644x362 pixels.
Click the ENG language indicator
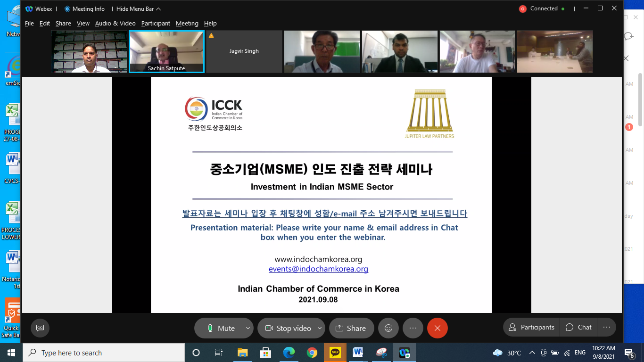580,353
